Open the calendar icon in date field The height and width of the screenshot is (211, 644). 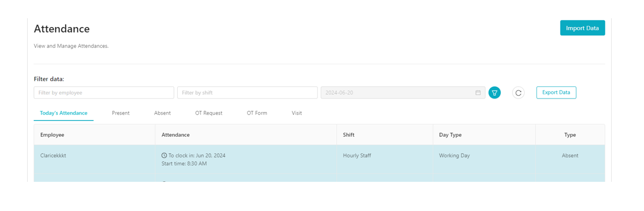pos(478,93)
